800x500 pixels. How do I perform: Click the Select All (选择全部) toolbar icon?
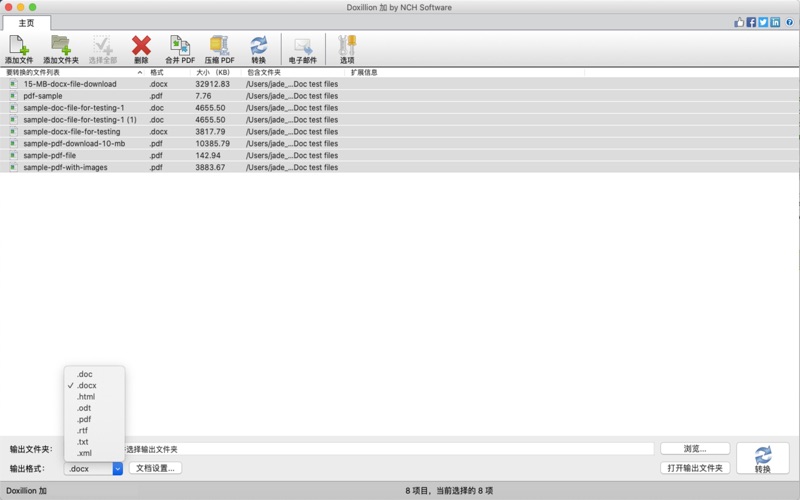click(x=103, y=49)
